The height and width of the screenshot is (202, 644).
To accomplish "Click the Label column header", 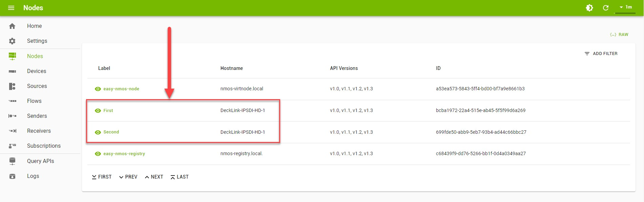I will (104, 68).
